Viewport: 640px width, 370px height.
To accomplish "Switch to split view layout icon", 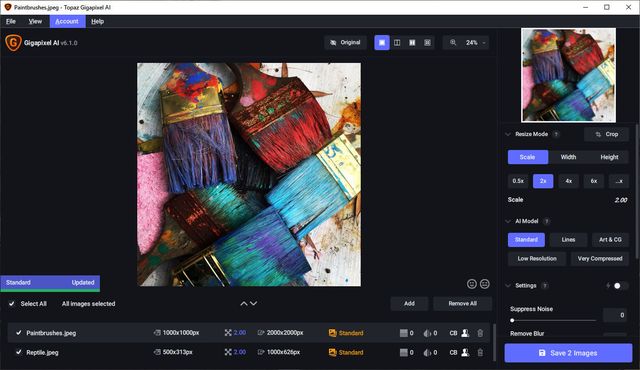I will (397, 42).
